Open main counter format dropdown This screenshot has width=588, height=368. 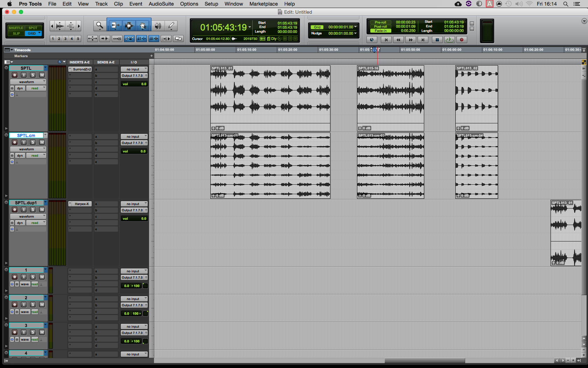point(250,27)
